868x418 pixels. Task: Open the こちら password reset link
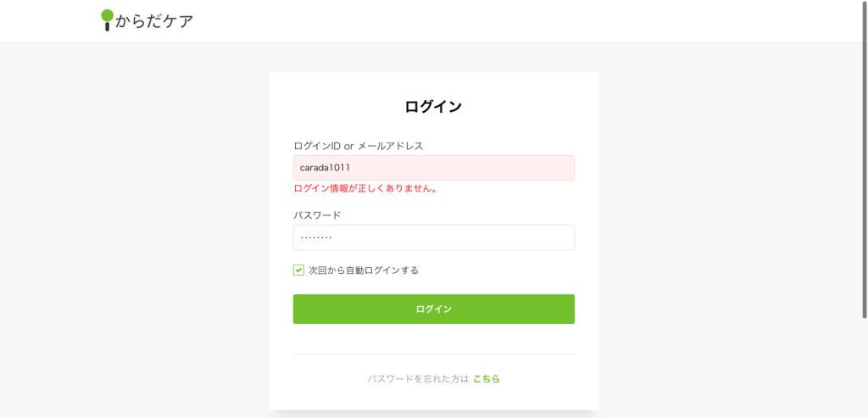pyautogui.click(x=487, y=379)
